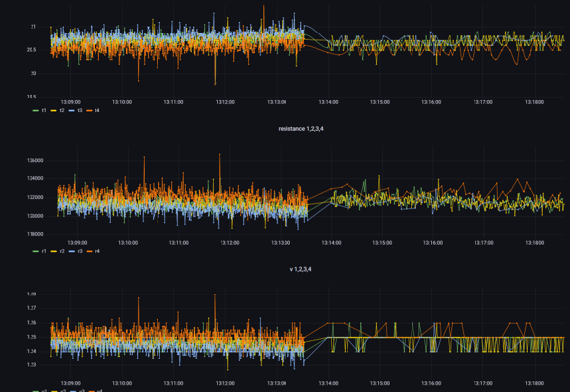This screenshot has width=570, height=392.
Task: Click the 118000 y-axis label
Action: pos(34,234)
